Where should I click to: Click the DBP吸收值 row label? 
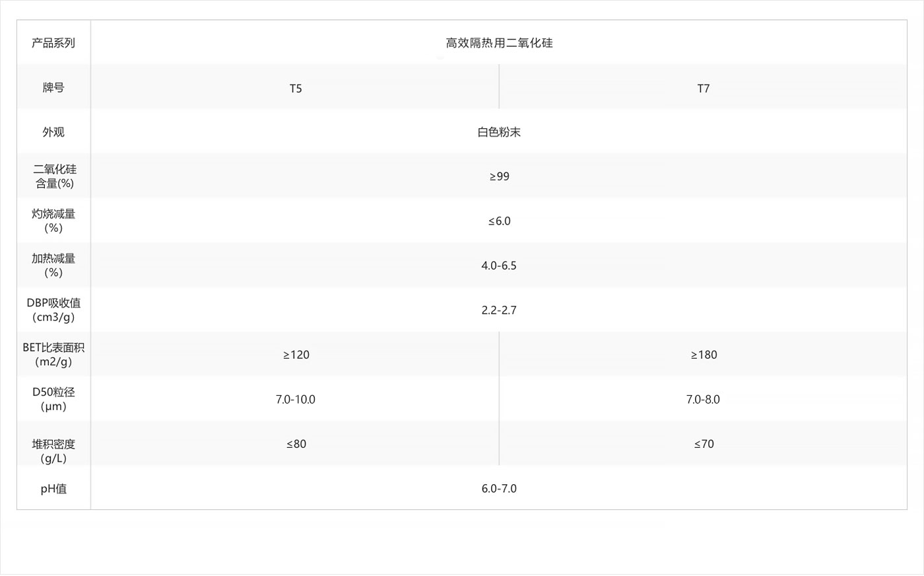pos(53,310)
